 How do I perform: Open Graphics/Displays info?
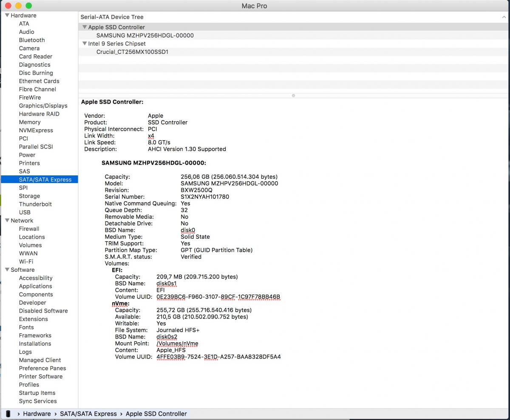tap(43, 106)
